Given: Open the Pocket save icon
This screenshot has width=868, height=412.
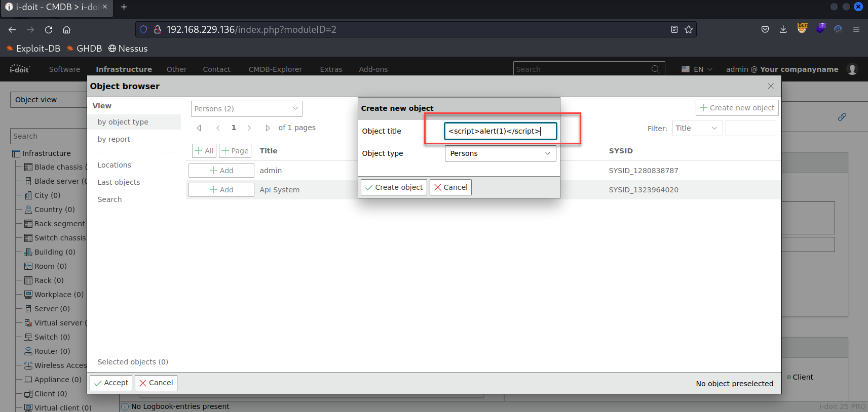Looking at the screenshot, I should point(765,29).
